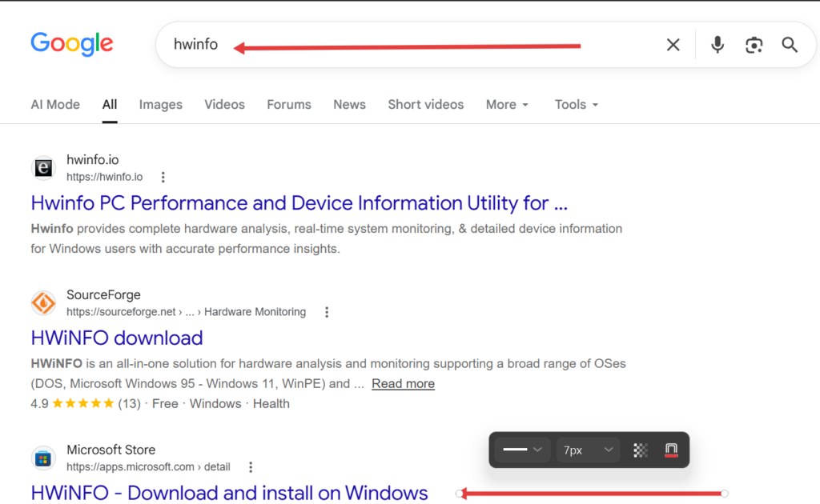Clear the search box with X icon

point(673,45)
